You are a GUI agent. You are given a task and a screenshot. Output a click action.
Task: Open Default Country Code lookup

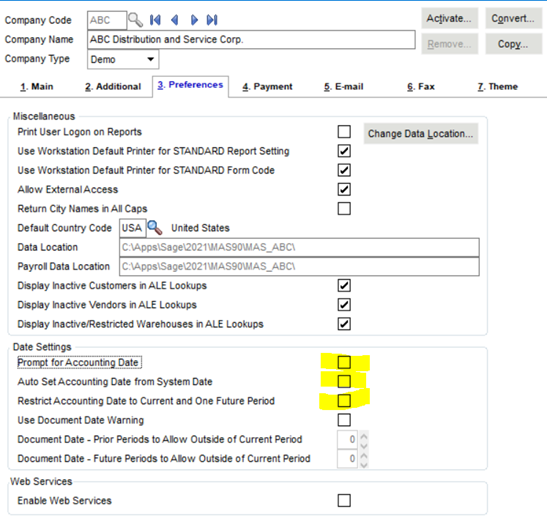(x=155, y=228)
